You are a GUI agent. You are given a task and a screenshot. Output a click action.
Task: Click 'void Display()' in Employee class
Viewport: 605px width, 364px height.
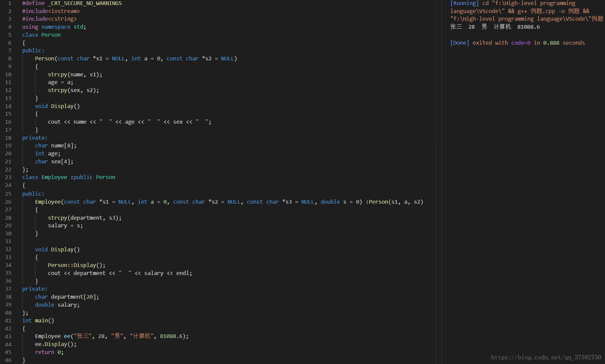coord(57,250)
